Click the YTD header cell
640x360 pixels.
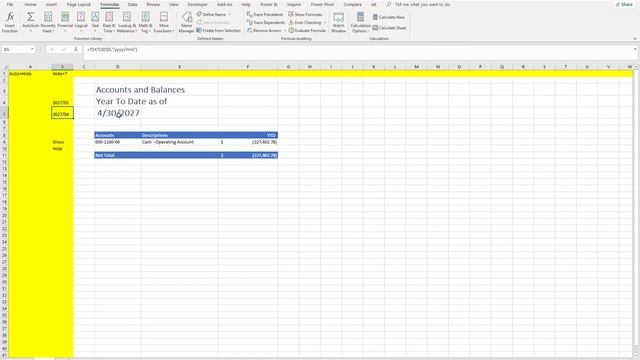(248, 135)
